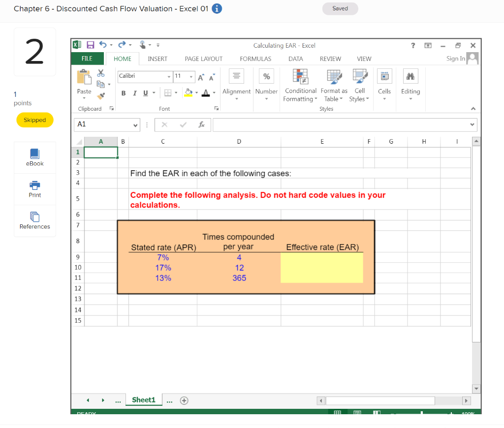Image resolution: width=504 pixels, height=428 pixels.
Task: Toggle Italic formatting
Action: click(x=135, y=93)
